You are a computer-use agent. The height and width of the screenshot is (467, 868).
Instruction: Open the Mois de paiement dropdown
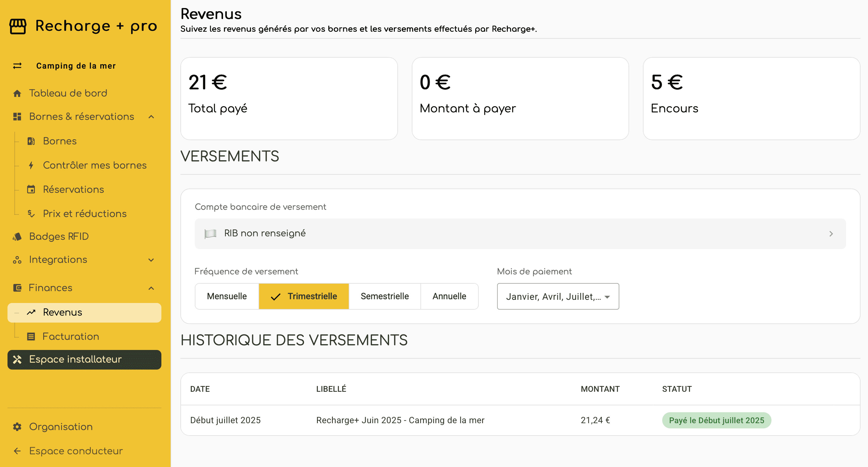pos(558,297)
